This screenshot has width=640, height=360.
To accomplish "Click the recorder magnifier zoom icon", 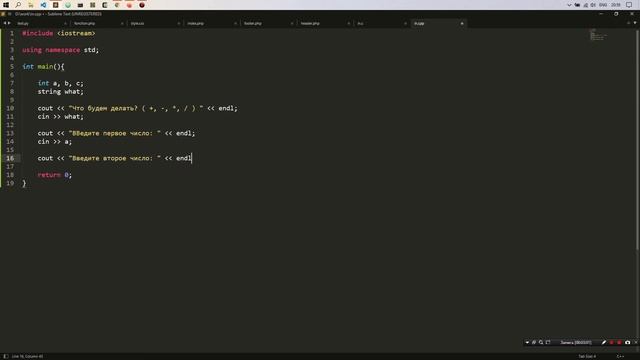I will (x=541, y=342).
